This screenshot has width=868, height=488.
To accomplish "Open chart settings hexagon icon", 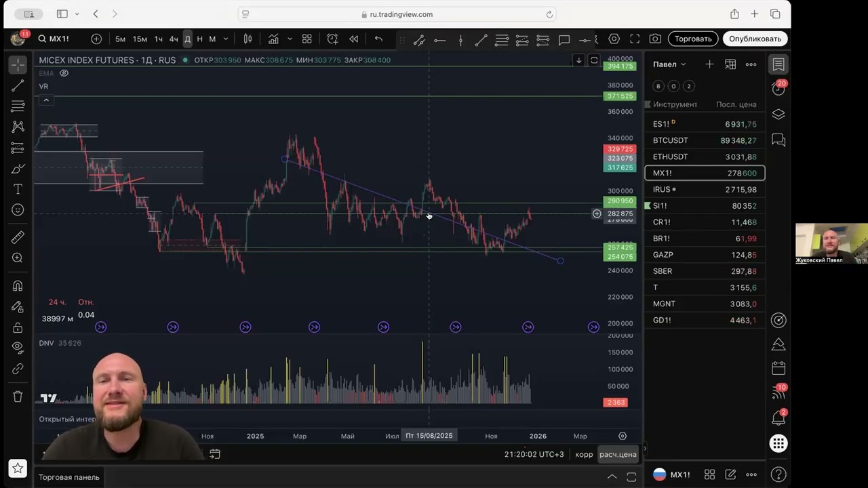I will 614,39.
